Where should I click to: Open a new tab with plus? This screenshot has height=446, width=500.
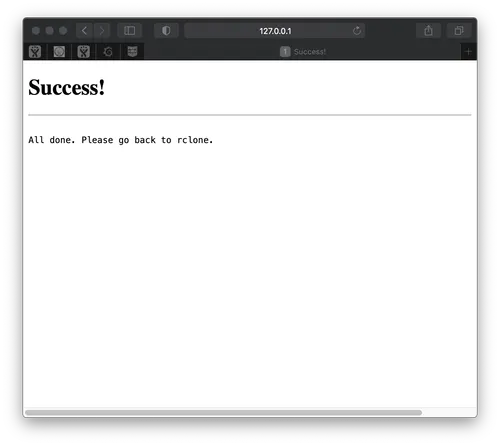[x=468, y=52]
